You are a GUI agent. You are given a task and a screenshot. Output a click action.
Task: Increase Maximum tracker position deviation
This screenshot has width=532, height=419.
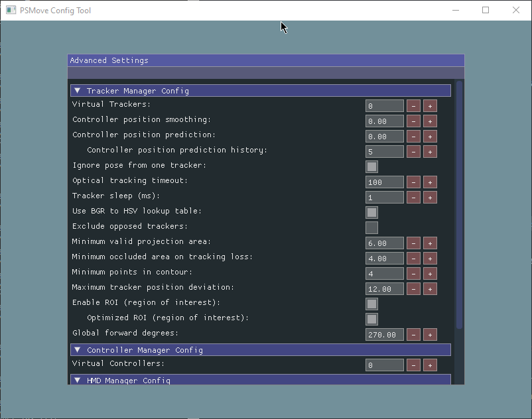[x=430, y=289]
